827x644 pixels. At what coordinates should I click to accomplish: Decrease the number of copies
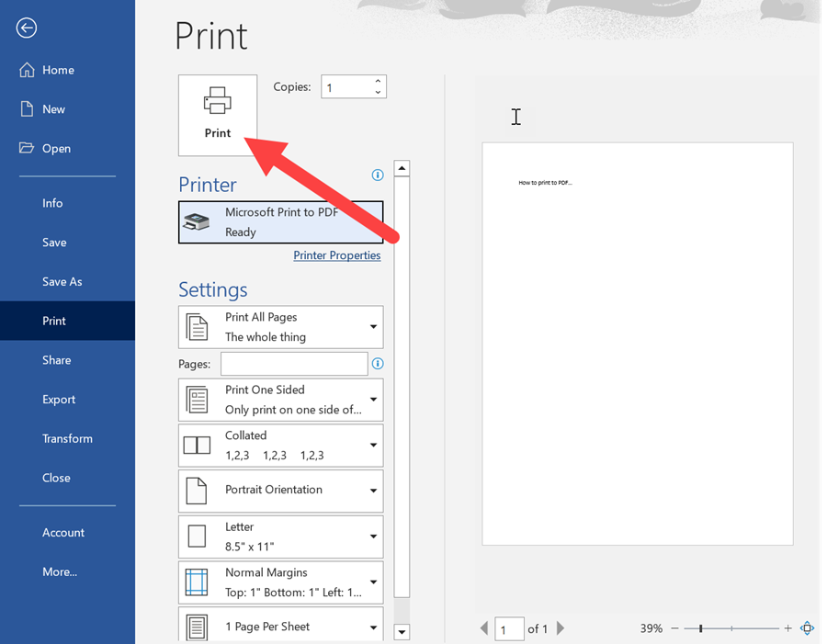[378, 92]
